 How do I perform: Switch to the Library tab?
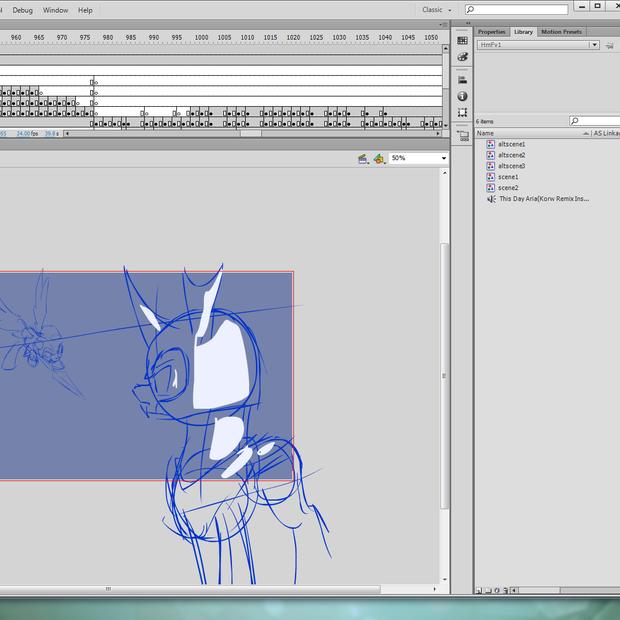523,32
